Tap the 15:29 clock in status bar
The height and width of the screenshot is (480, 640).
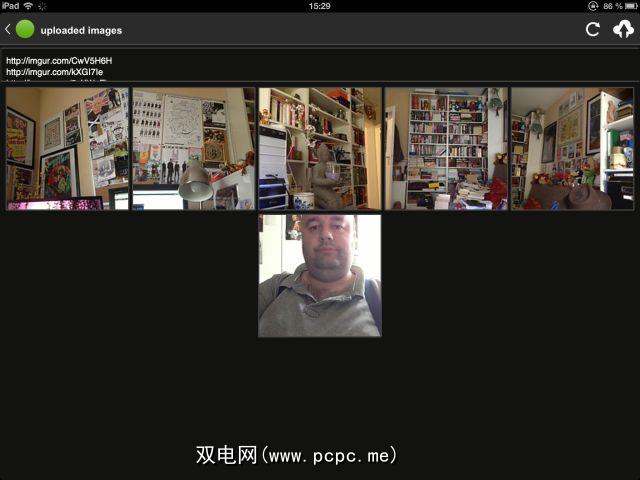click(x=320, y=6)
